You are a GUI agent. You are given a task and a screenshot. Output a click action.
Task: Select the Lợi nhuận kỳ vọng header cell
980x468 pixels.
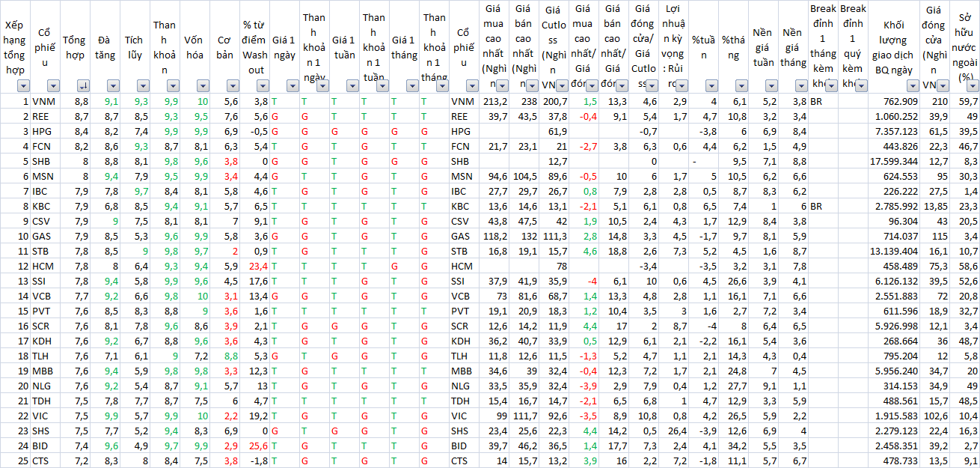(x=674, y=47)
